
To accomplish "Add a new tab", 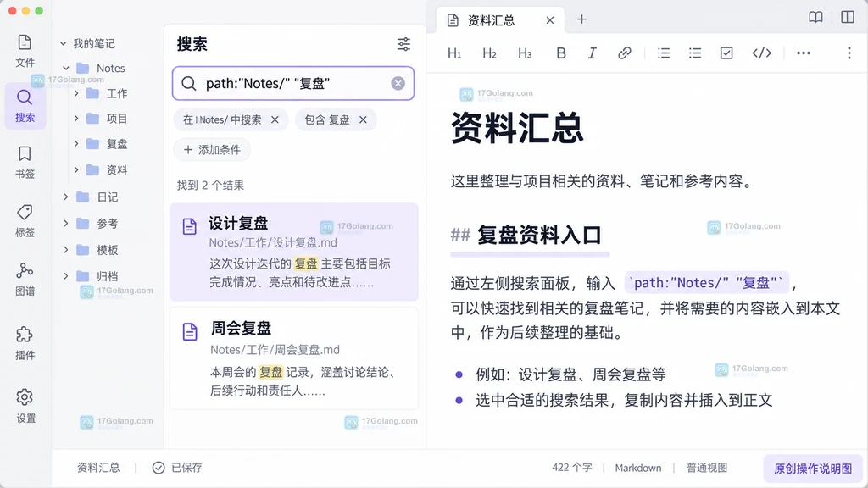I will point(581,19).
